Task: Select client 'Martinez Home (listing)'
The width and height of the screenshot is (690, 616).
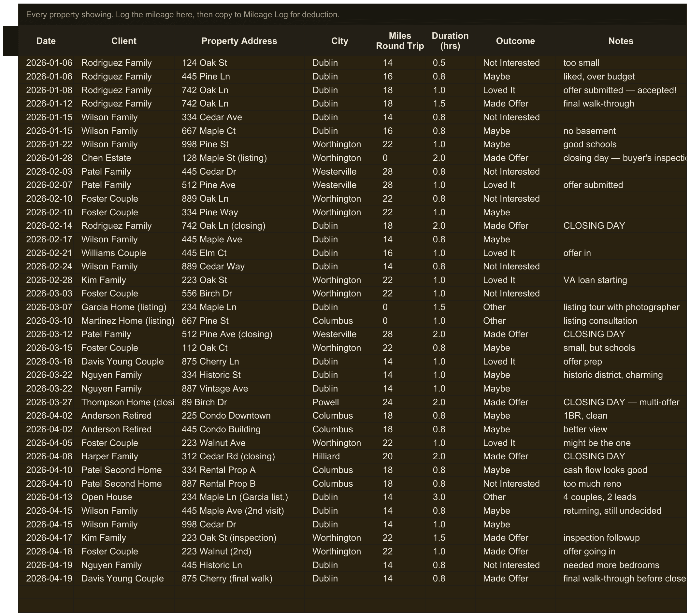Action: pos(124,321)
